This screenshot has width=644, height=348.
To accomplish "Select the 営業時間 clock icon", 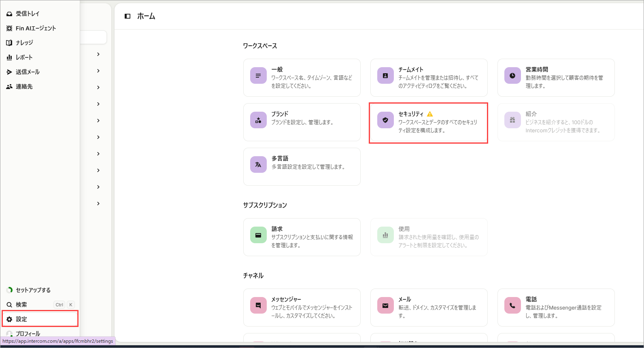I will coord(512,76).
